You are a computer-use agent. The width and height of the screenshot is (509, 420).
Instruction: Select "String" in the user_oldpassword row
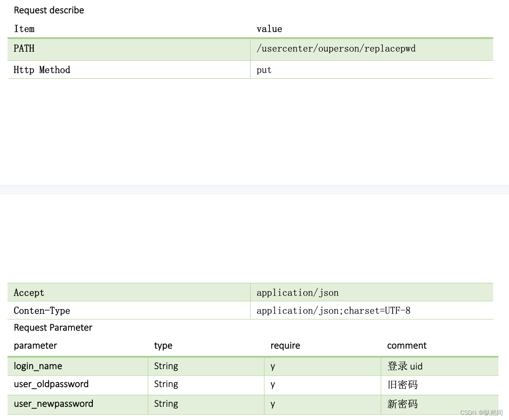(x=166, y=385)
